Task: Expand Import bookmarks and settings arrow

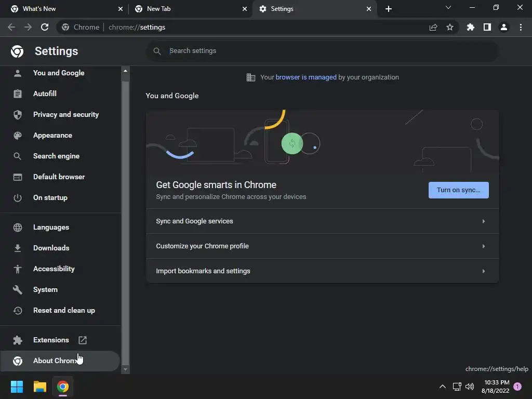Action: 484,271
